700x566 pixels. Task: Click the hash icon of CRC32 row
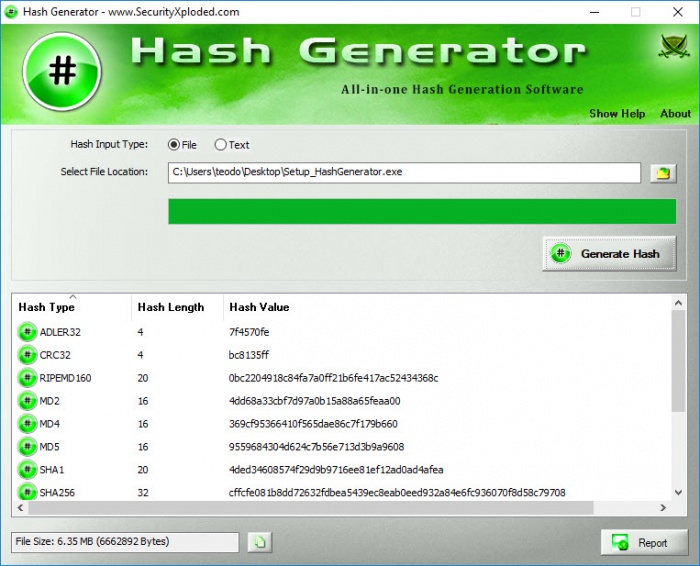[27, 355]
